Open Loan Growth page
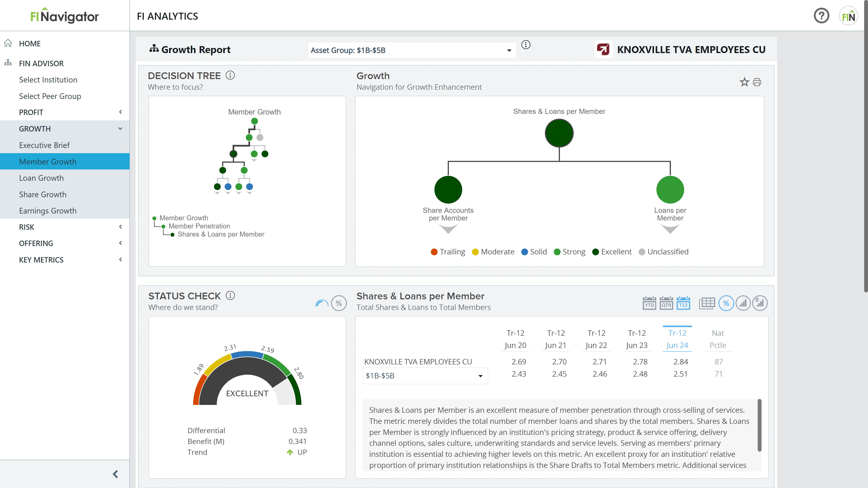This screenshot has height=488, width=868. [65, 178]
